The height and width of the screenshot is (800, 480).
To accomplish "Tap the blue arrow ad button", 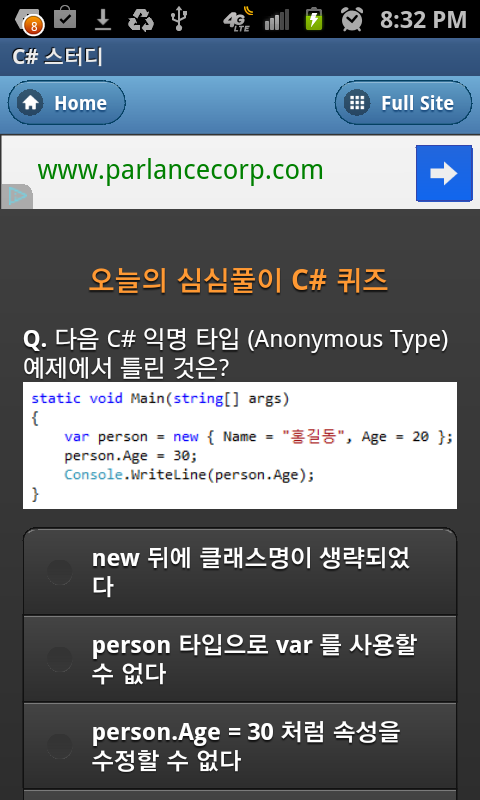I will (444, 173).
